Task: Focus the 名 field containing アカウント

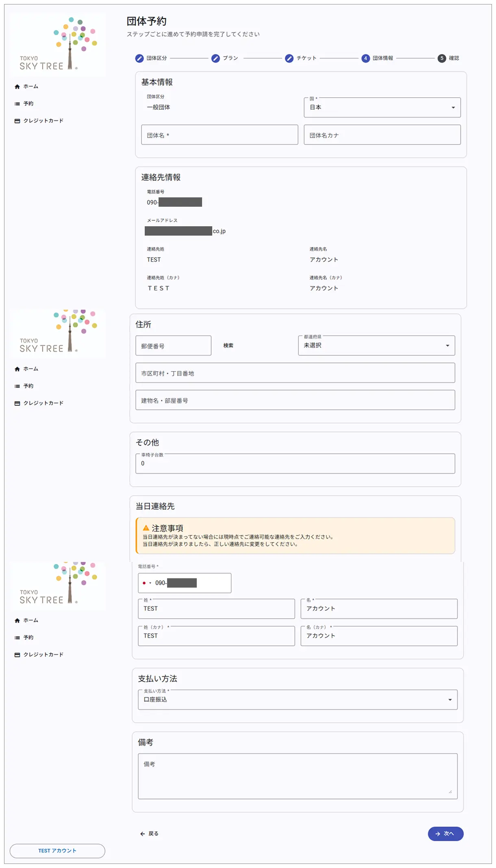Action: tap(379, 609)
